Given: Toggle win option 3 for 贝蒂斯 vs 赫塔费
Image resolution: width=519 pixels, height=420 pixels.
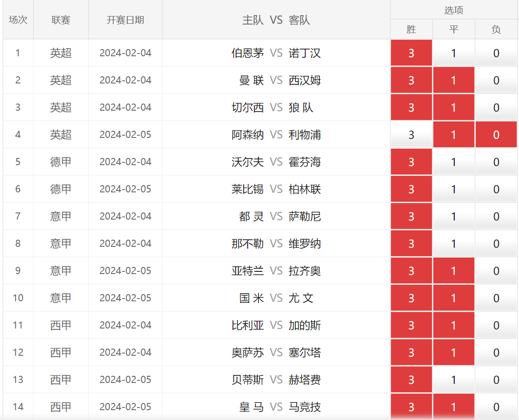Looking at the screenshot, I should tap(411, 380).
